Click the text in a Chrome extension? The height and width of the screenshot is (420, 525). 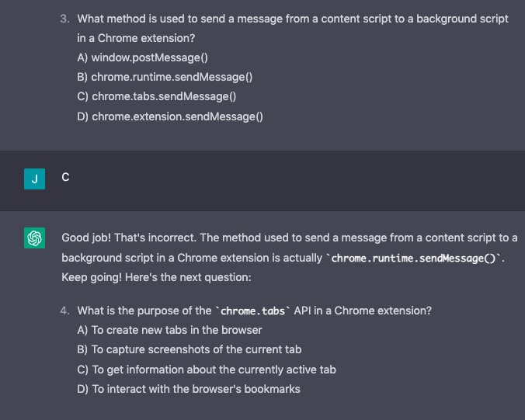[x=136, y=38]
